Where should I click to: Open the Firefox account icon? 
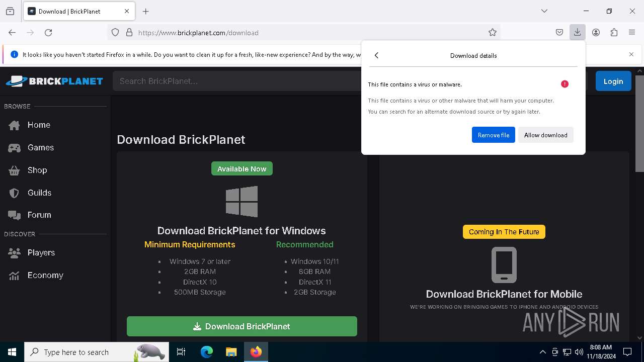point(596,32)
